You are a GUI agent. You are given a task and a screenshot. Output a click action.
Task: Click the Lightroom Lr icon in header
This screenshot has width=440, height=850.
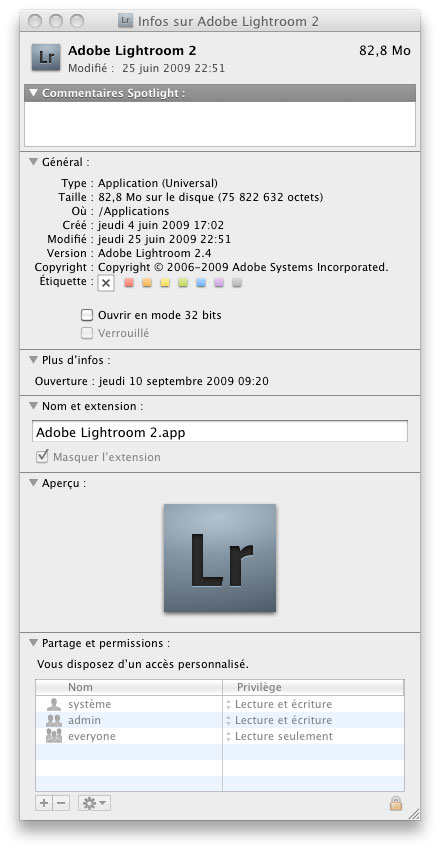click(46, 57)
